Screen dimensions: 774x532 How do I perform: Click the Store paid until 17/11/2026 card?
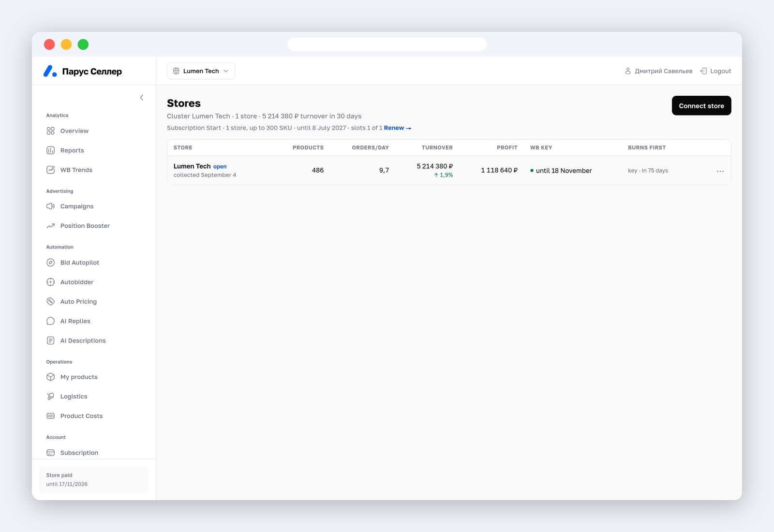(x=94, y=480)
